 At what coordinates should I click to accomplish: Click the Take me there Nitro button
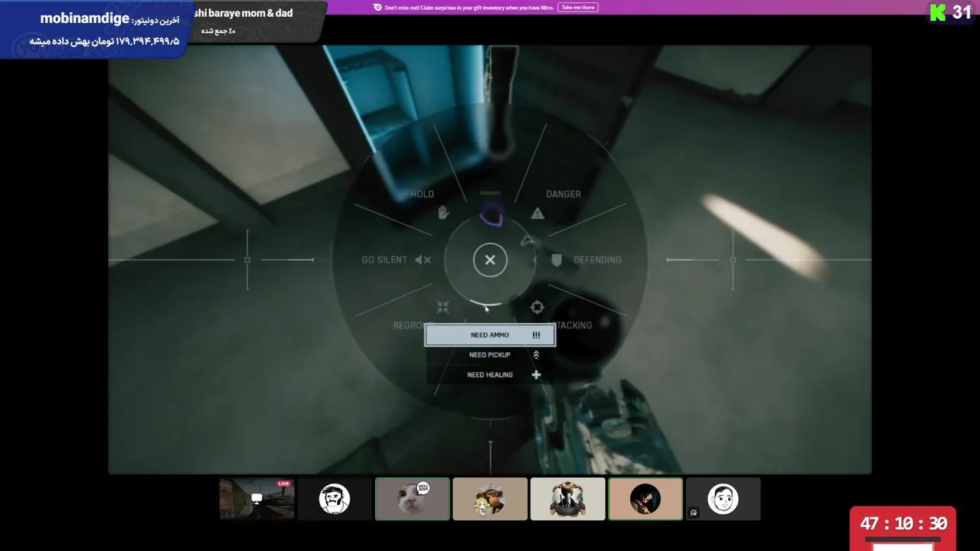coord(578,8)
